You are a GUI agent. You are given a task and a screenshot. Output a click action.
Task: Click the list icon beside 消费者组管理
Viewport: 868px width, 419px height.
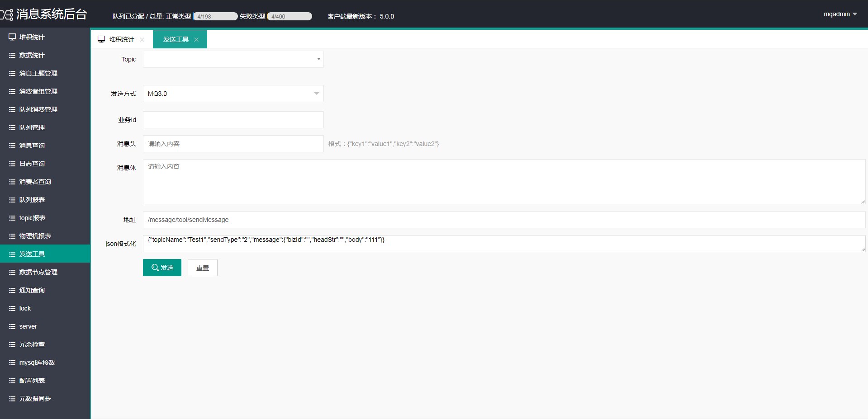tap(12, 91)
